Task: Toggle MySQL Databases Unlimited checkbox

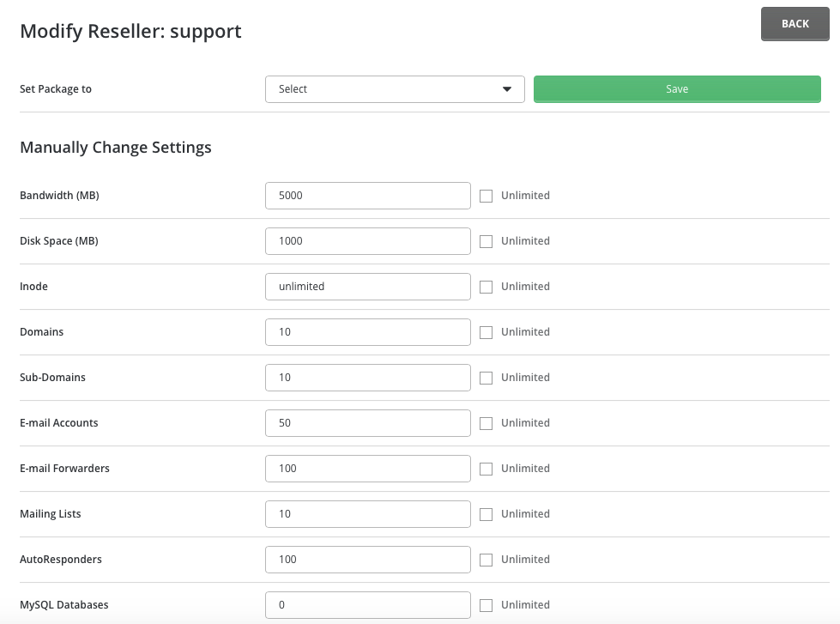Action: [x=486, y=606]
